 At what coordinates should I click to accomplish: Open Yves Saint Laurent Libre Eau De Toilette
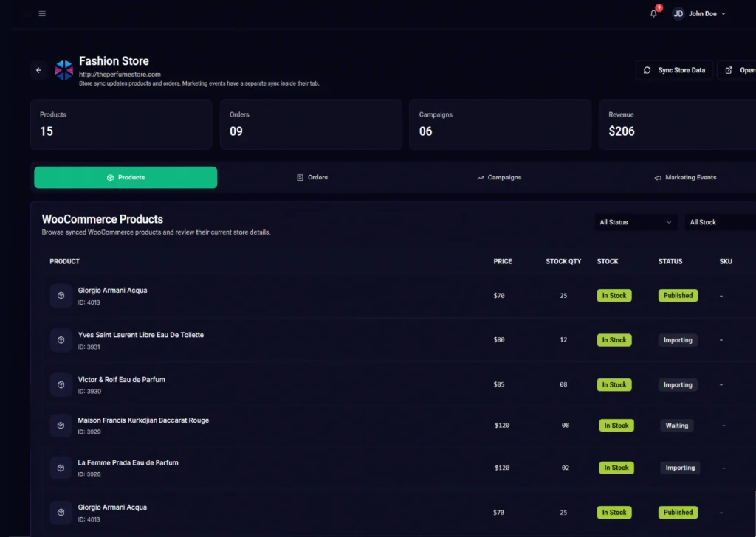[141, 335]
